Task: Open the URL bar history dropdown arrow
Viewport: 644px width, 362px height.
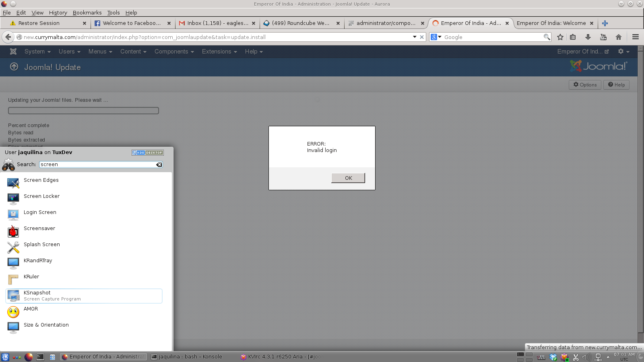Action: 415,37
